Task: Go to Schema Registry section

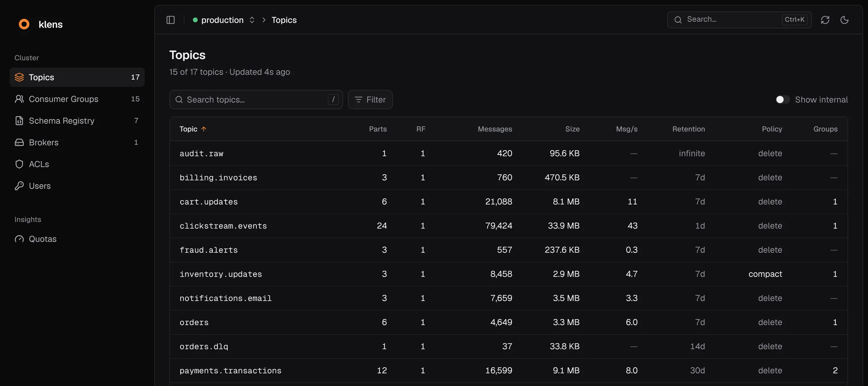Action: click(x=77, y=121)
